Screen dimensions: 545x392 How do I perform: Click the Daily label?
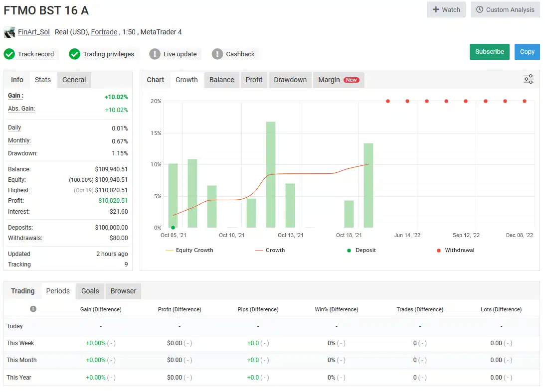pos(14,128)
